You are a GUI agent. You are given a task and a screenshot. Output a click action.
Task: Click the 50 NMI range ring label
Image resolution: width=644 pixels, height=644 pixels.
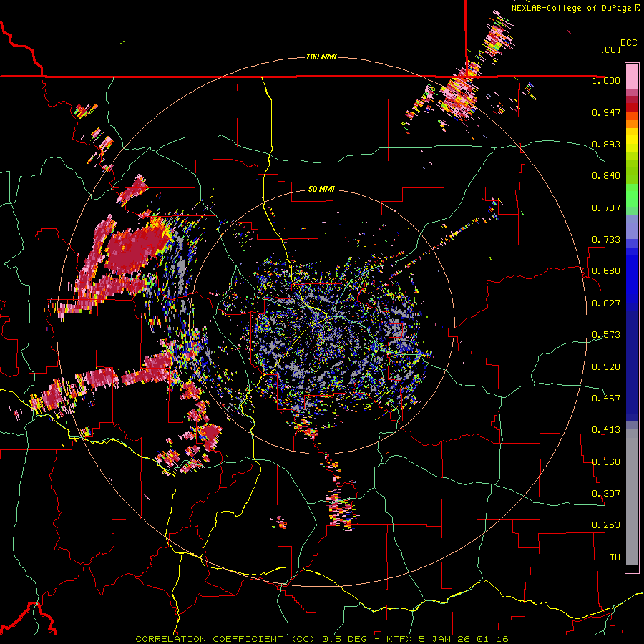coord(321,189)
